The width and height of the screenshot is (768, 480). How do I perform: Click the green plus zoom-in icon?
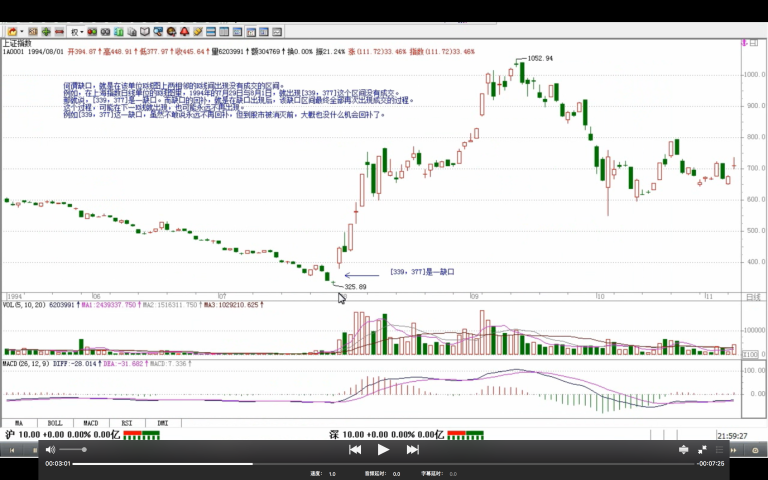tap(46, 32)
